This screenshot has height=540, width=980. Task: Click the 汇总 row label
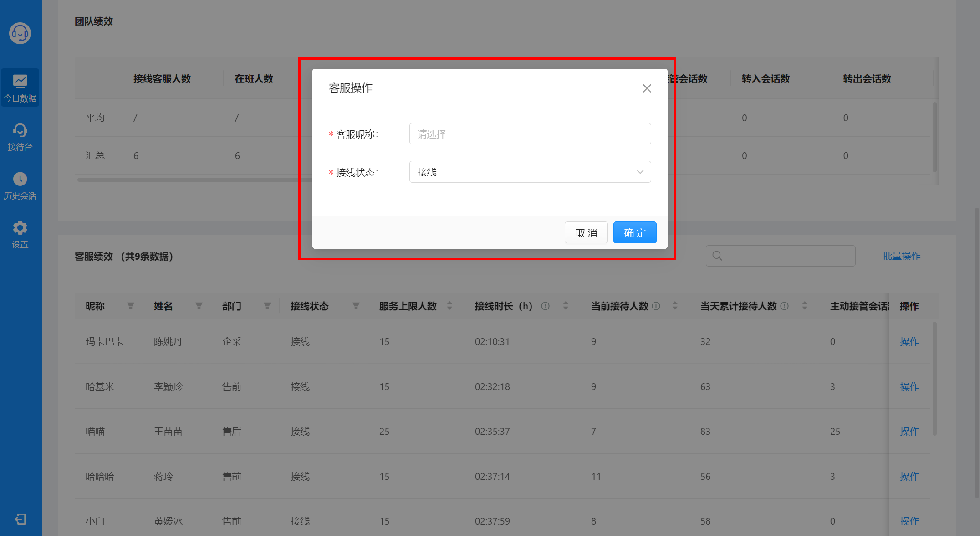coord(95,156)
